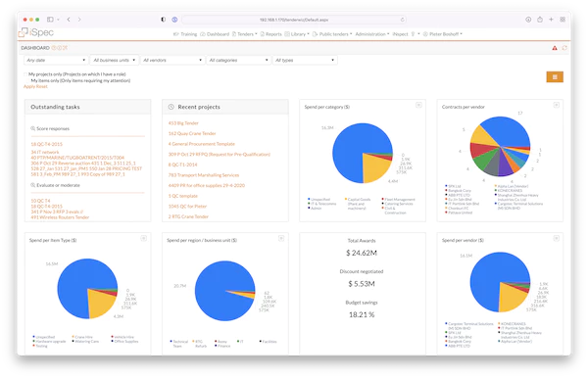Open the Any date dropdown
The height and width of the screenshot is (378, 588).
(x=56, y=60)
